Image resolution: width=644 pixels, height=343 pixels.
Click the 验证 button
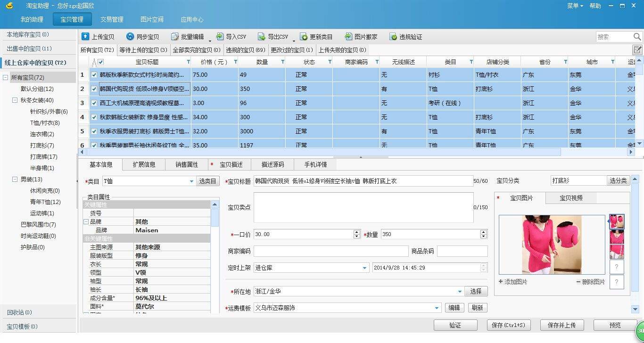coord(455,325)
